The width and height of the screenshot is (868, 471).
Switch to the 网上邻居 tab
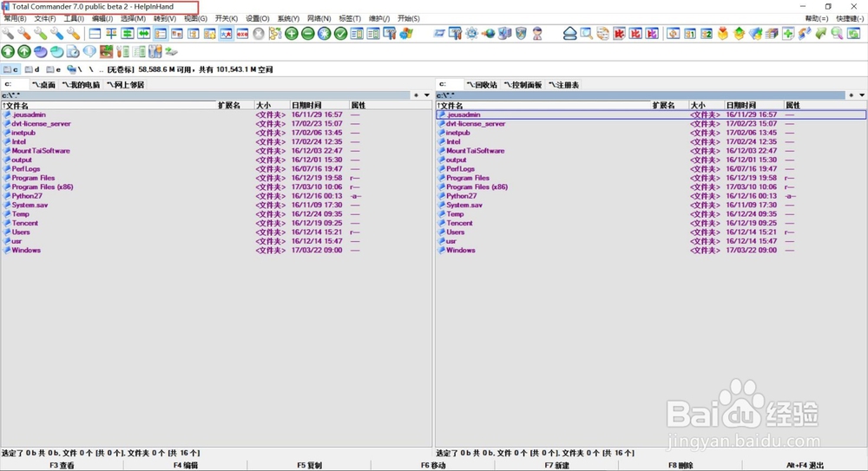[126, 85]
